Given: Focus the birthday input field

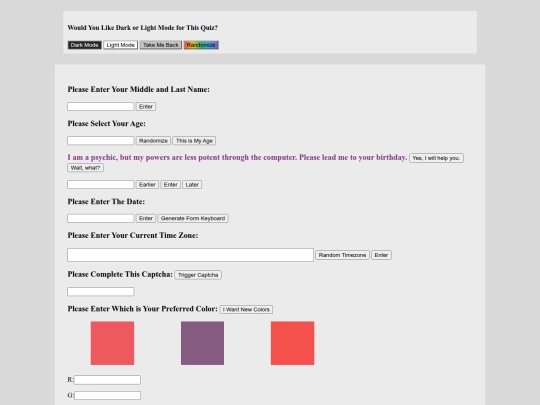Looking at the screenshot, I should pos(101,185).
